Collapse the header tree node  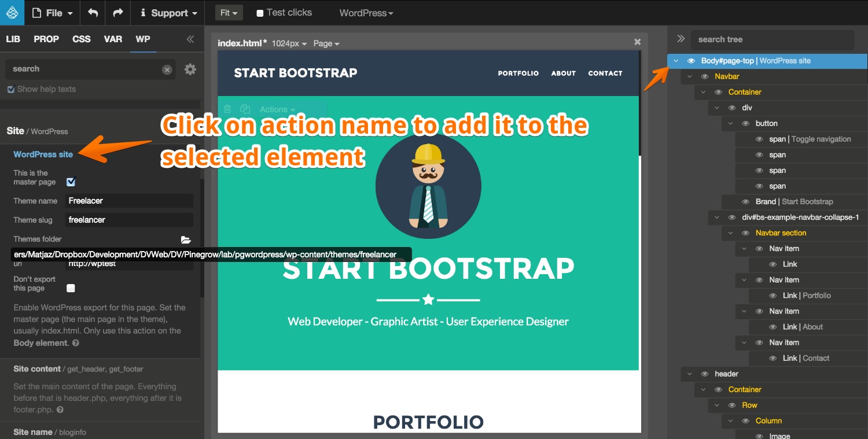point(690,374)
